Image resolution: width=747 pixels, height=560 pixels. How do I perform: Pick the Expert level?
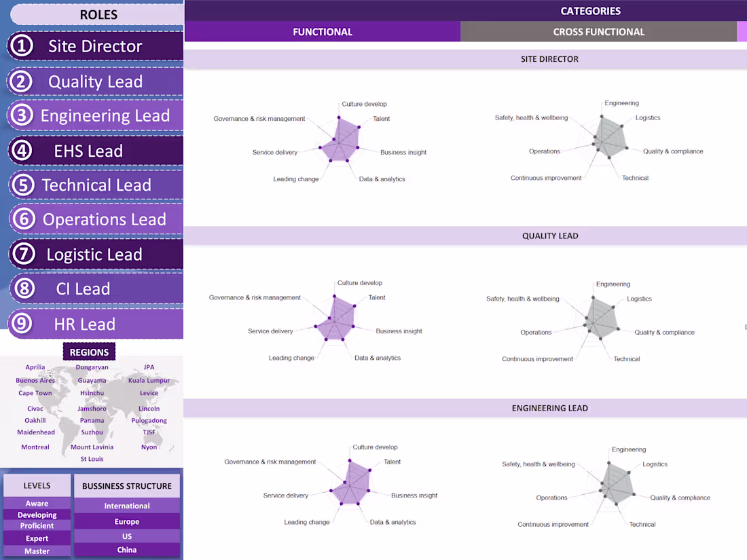[37, 538]
